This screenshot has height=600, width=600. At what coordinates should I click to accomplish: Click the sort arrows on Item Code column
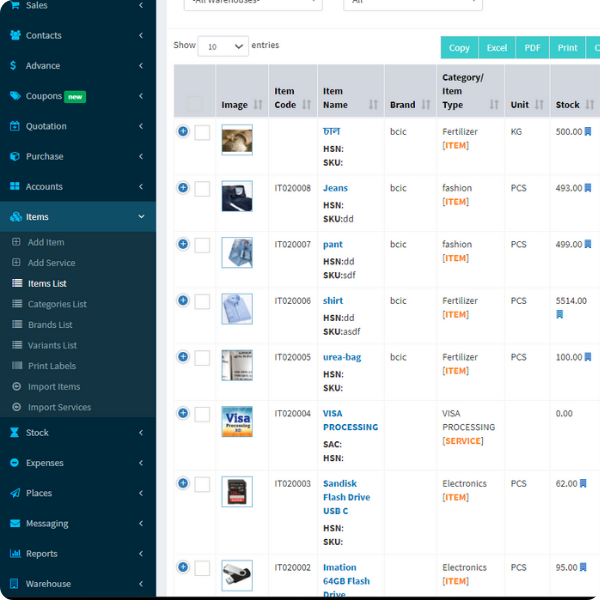click(306, 104)
